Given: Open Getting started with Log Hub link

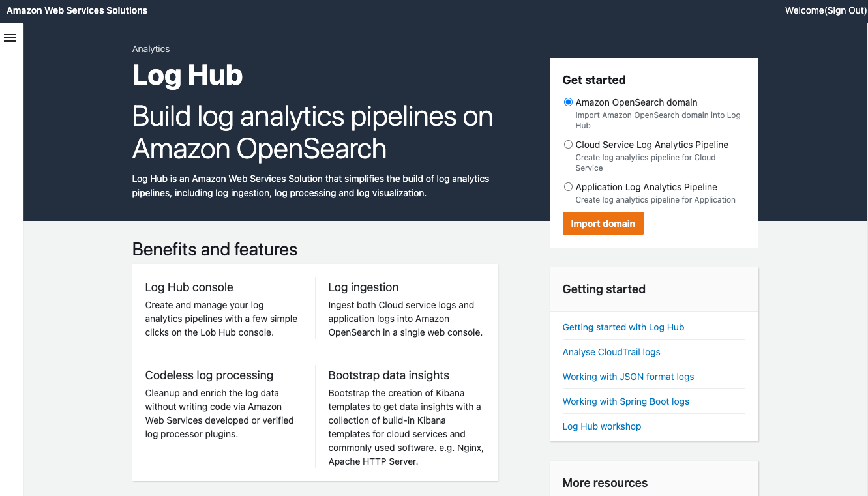Looking at the screenshot, I should click(623, 327).
